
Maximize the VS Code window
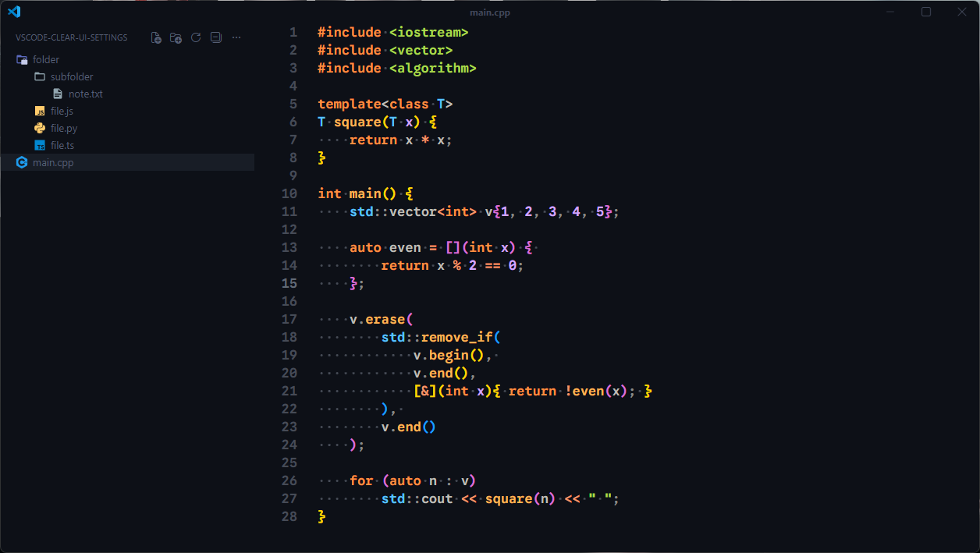[x=926, y=12]
